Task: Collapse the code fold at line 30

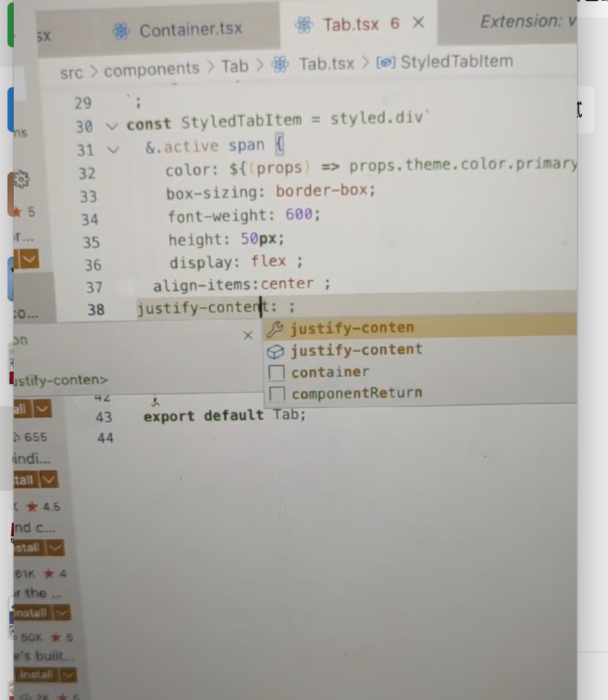Action: (x=112, y=127)
